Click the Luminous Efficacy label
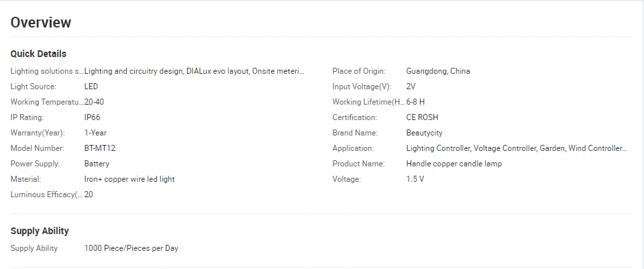This screenshot has height=269, width=644. click(x=46, y=195)
